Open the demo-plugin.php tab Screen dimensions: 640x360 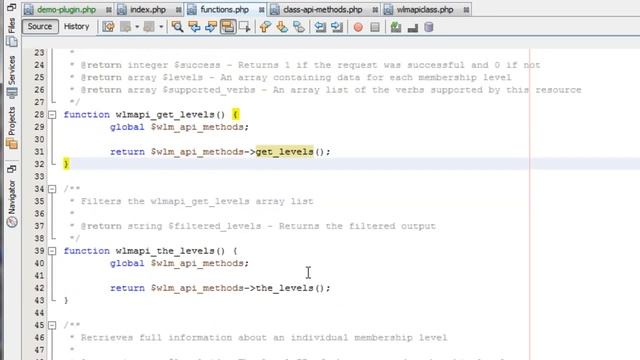click(66, 9)
